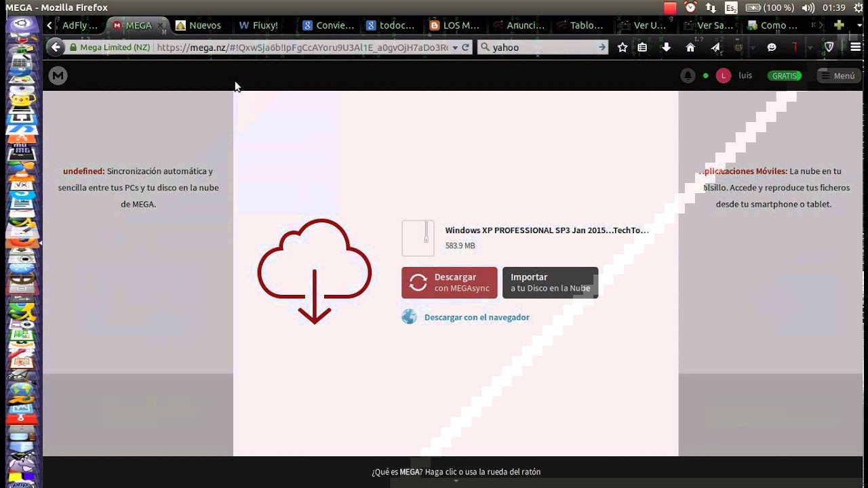Close the MEGA tab

161,25
